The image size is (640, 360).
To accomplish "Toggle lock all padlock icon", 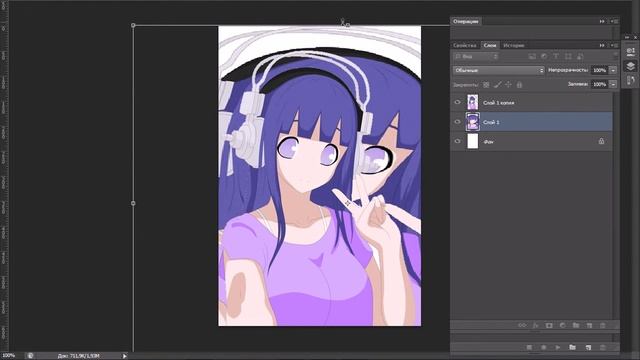I will 519,85.
